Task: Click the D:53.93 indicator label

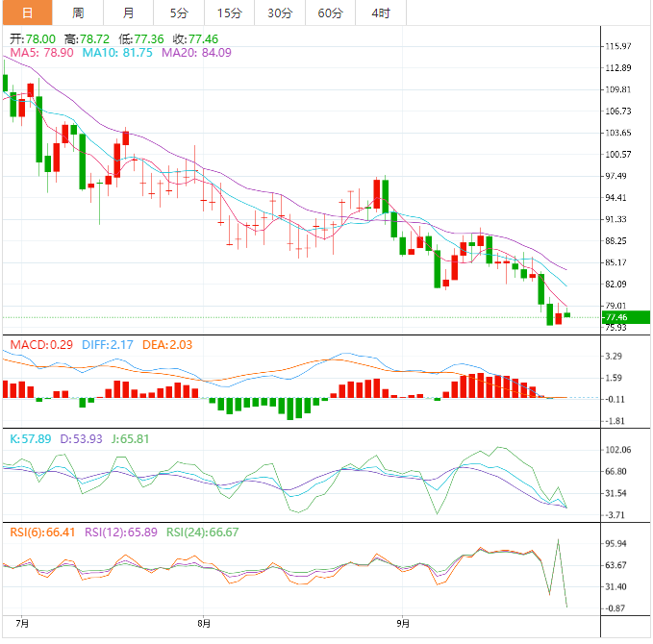Action: [81, 438]
